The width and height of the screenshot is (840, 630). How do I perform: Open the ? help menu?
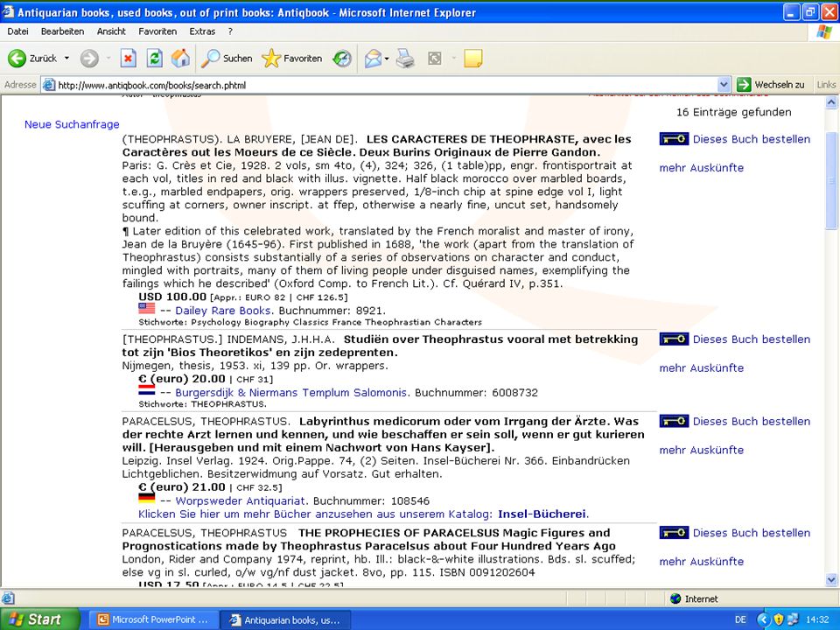coord(230,31)
